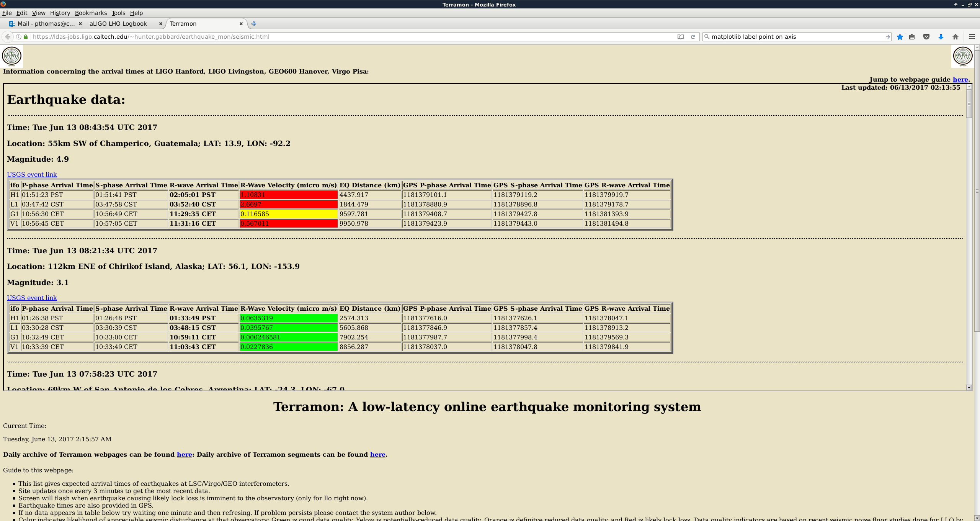Click the matplotlib search box

pos(796,37)
